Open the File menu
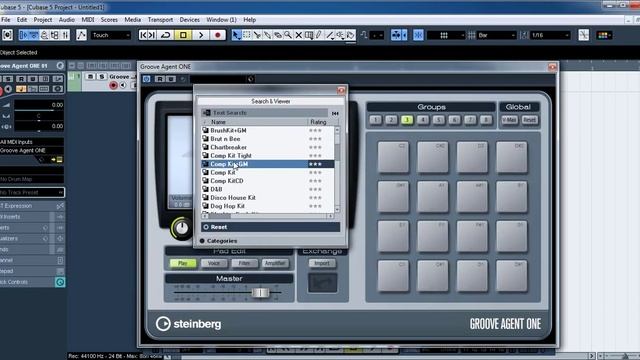 pos(6,20)
